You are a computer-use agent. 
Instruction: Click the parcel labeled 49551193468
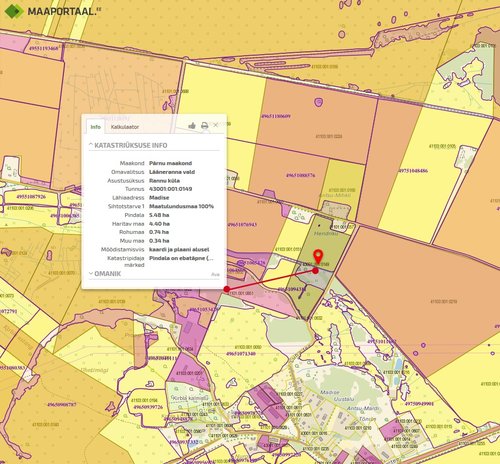coord(44,48)
